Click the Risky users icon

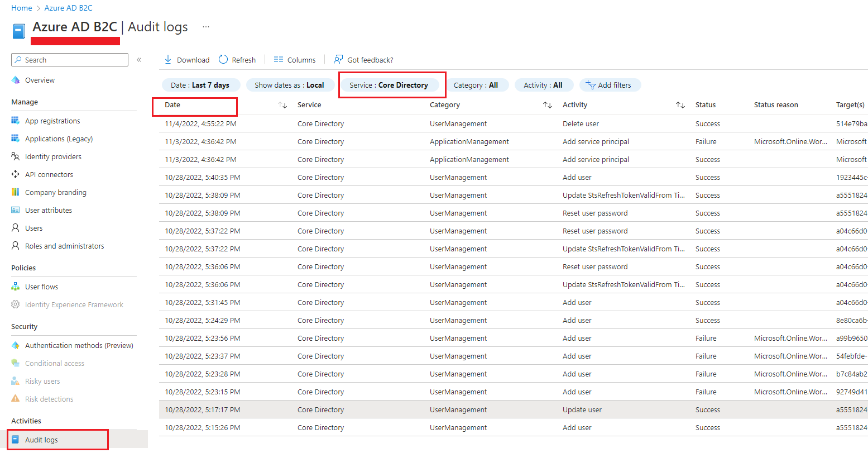(16, 381)
